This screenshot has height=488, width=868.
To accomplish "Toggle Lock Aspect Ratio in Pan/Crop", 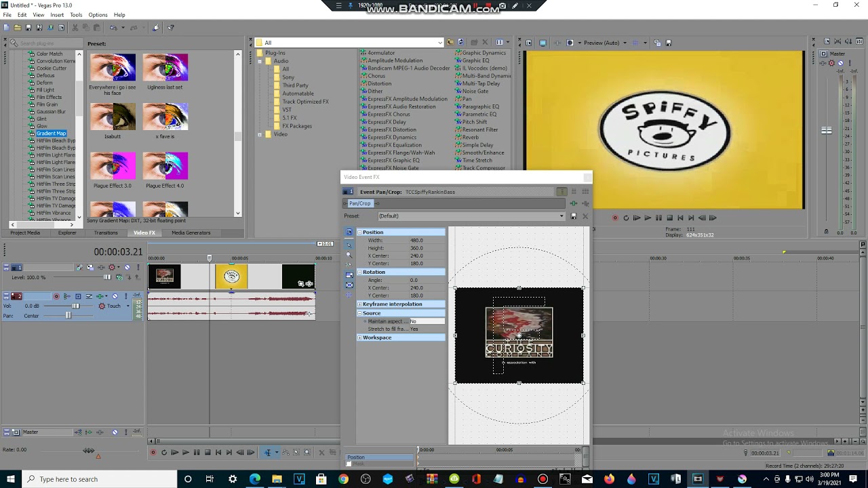I will pyautogui.click(x=349, y=275).
